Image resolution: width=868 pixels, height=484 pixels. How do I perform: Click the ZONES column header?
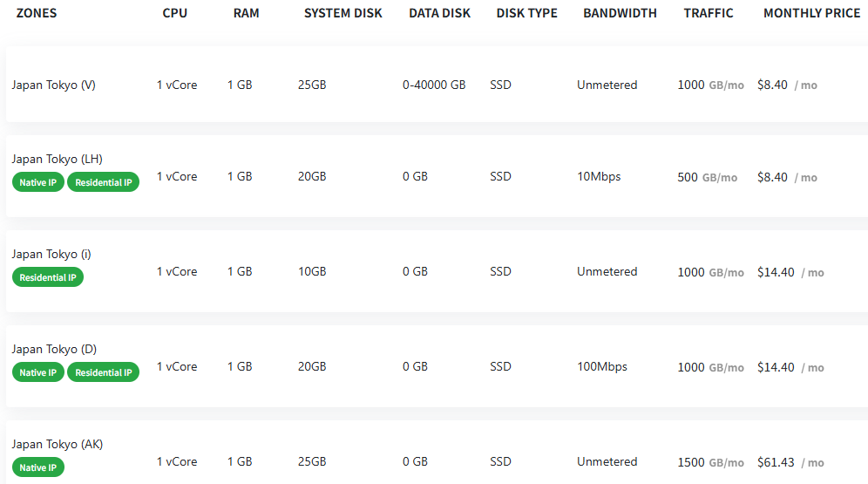37,13
